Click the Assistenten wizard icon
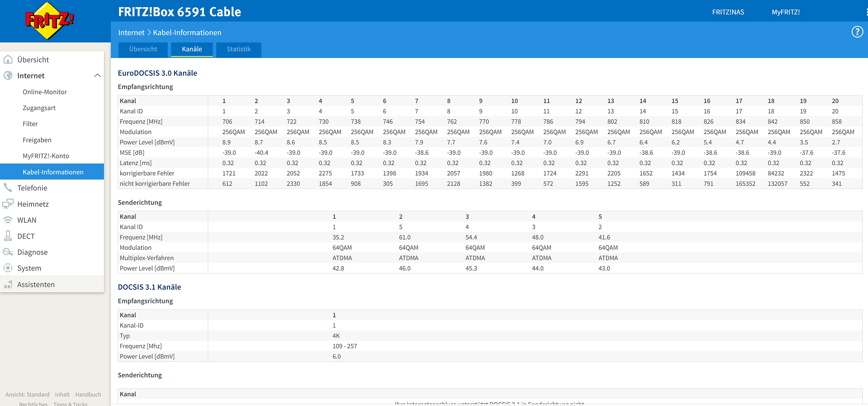 [8, 284]
